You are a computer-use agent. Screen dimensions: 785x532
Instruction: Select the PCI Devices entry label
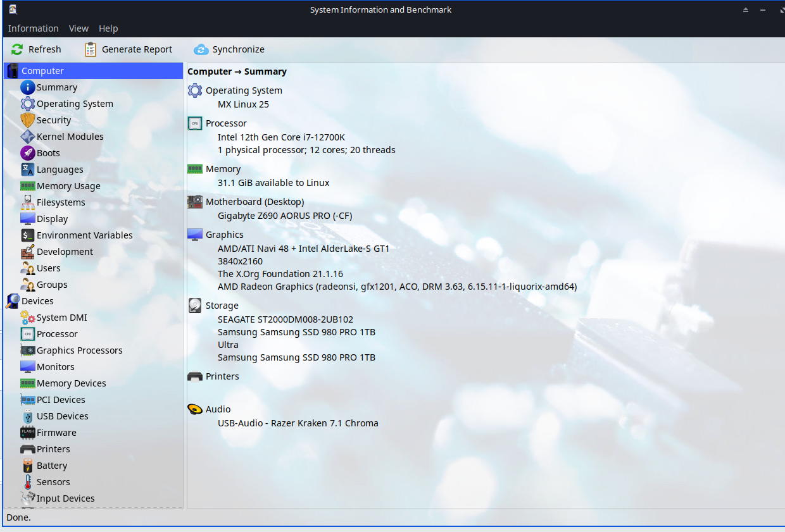point(61,400)
